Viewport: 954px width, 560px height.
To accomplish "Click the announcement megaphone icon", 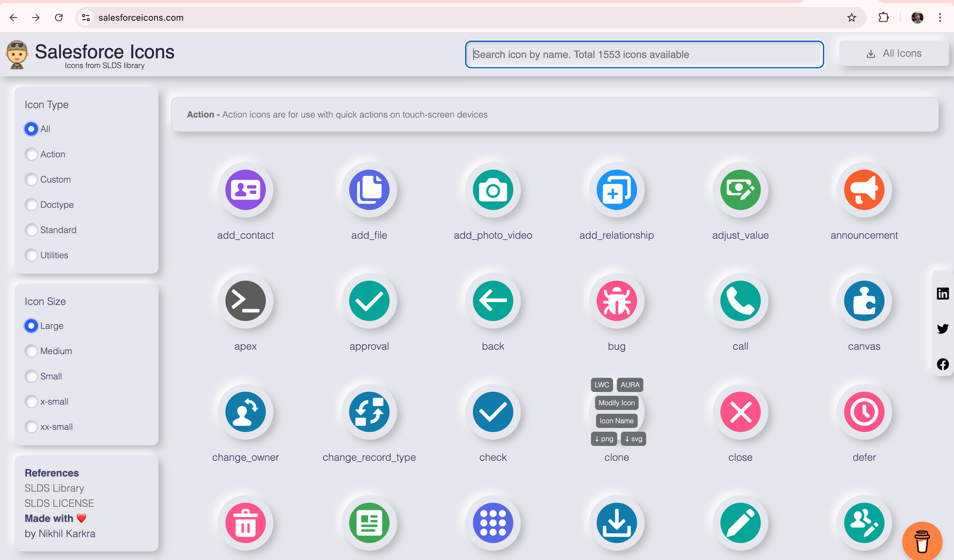I will tap(864, 190).
